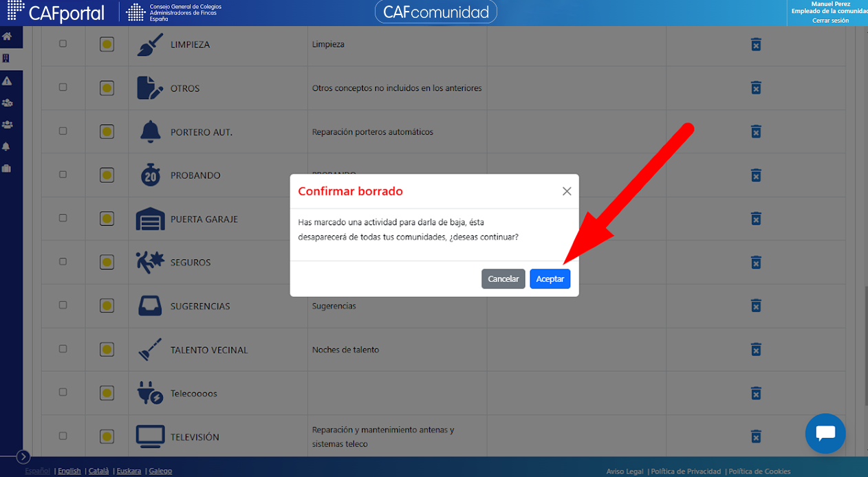Open the bell notifications sidebar icon
The image size is (868, 477).
7,146
